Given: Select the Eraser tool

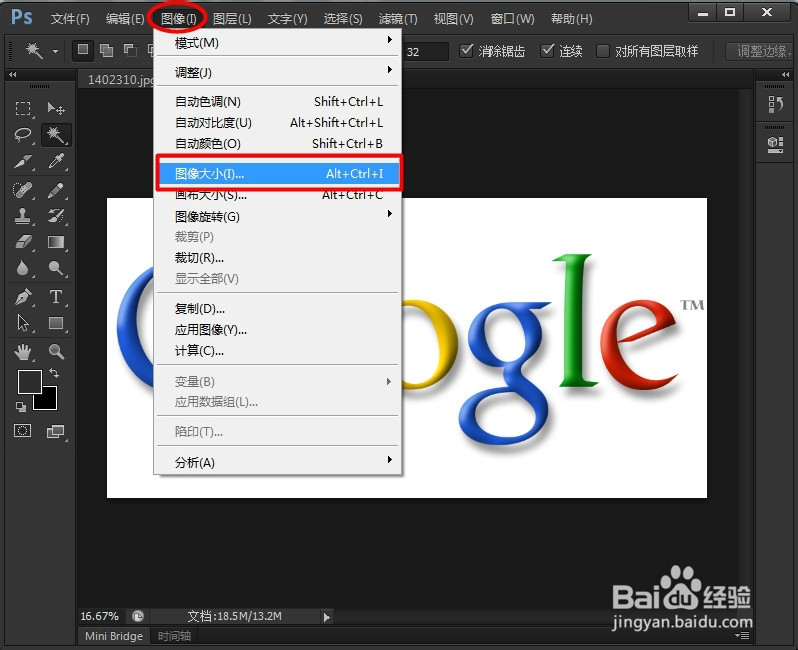Looking at the screenshot, I should [23, 242].
